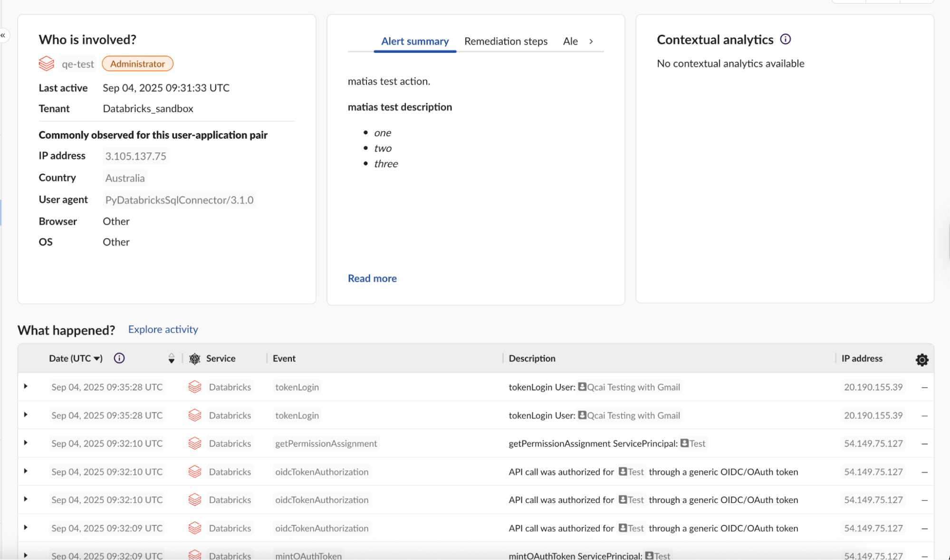The width and height of the screenshot is (950, 560).
Task: Click Databricks icon in getPermissionAssignment row
Action: click(x=195, y=443)
